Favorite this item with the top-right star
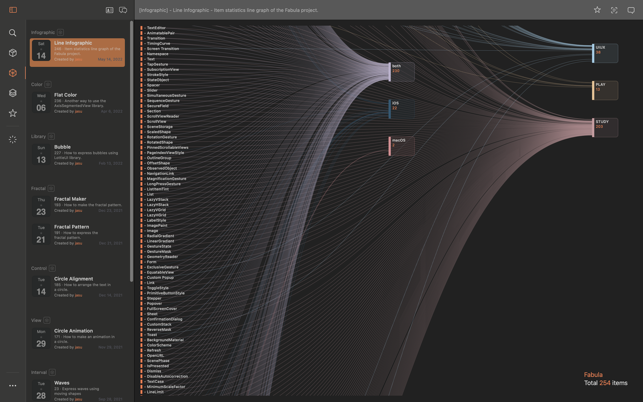The image size is (643, 402). (x=597, y=10)
